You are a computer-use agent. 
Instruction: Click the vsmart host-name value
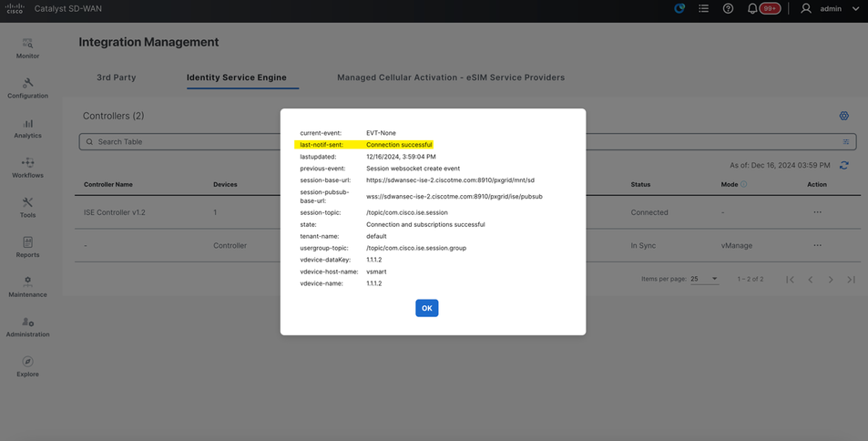(x=376, y=272)
